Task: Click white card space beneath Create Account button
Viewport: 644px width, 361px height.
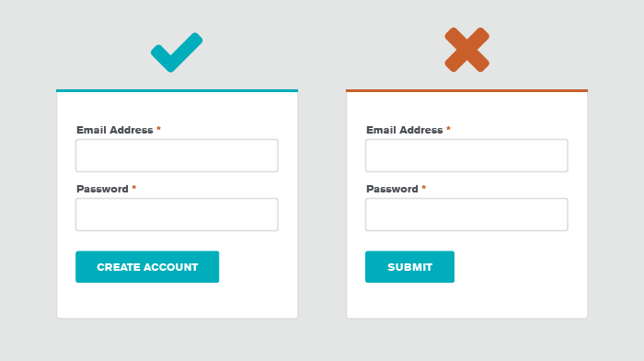Action: pos(177,300)
